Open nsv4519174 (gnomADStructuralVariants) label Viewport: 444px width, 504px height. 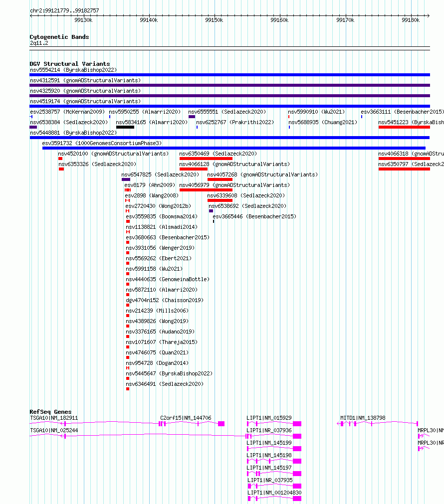(85, 101)
